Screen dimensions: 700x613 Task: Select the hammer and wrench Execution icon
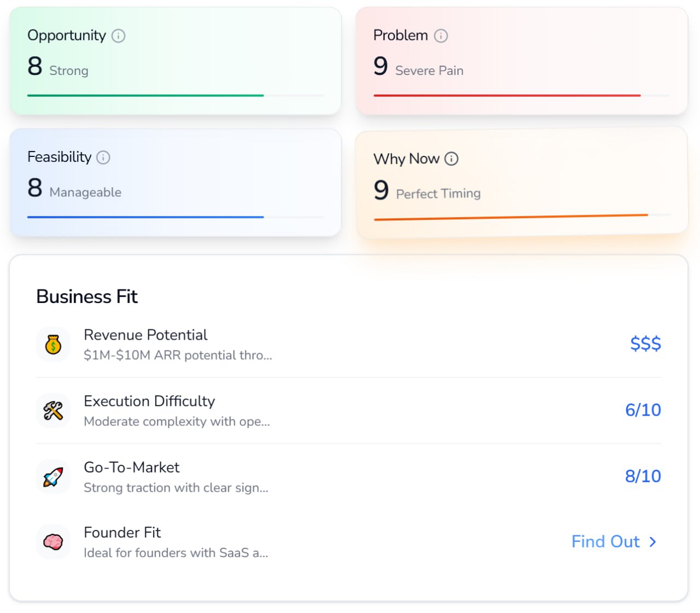pos(53,411)
